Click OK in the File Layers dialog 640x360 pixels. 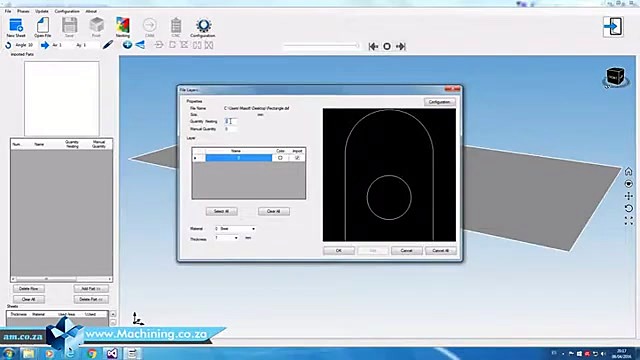point(339,251)
